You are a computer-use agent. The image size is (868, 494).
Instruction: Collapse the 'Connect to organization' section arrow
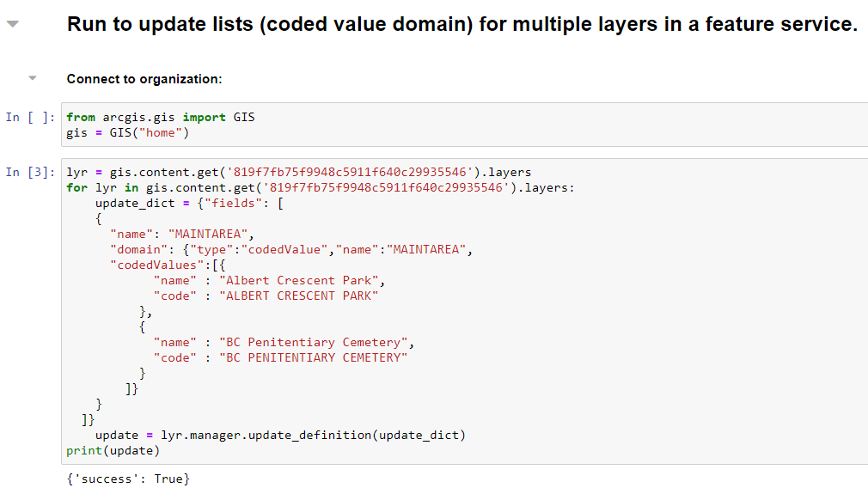click(x=33, y=78)
